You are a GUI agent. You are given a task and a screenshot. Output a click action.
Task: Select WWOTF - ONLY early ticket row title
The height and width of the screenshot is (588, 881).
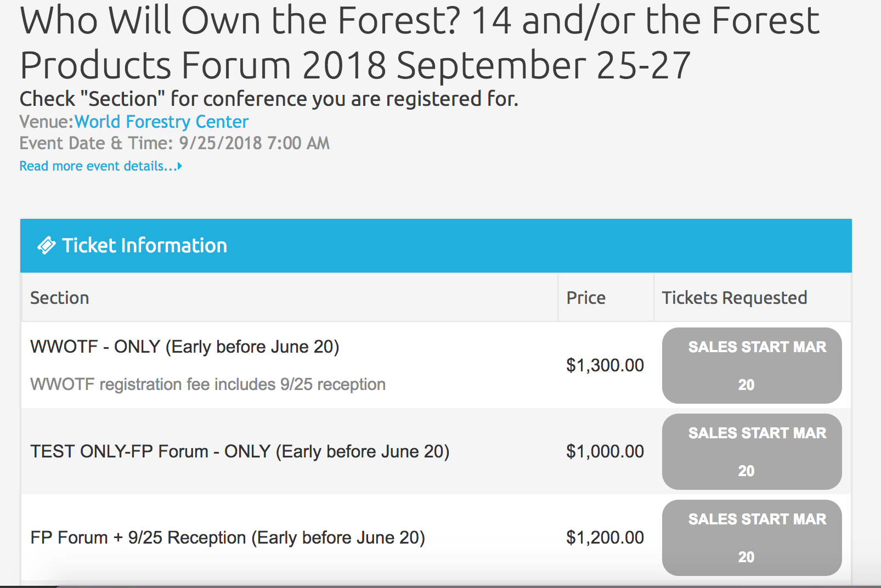pyautogui.click(x=185, y=347)
